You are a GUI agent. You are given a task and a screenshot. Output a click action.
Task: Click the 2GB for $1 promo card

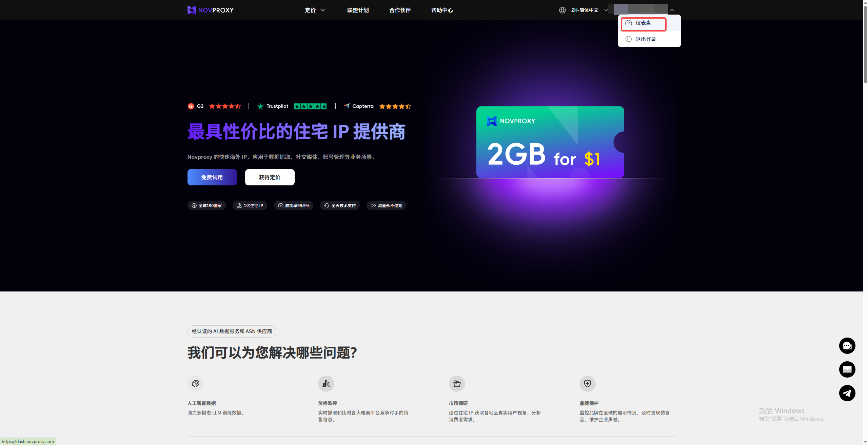click(x=550, y=142)
